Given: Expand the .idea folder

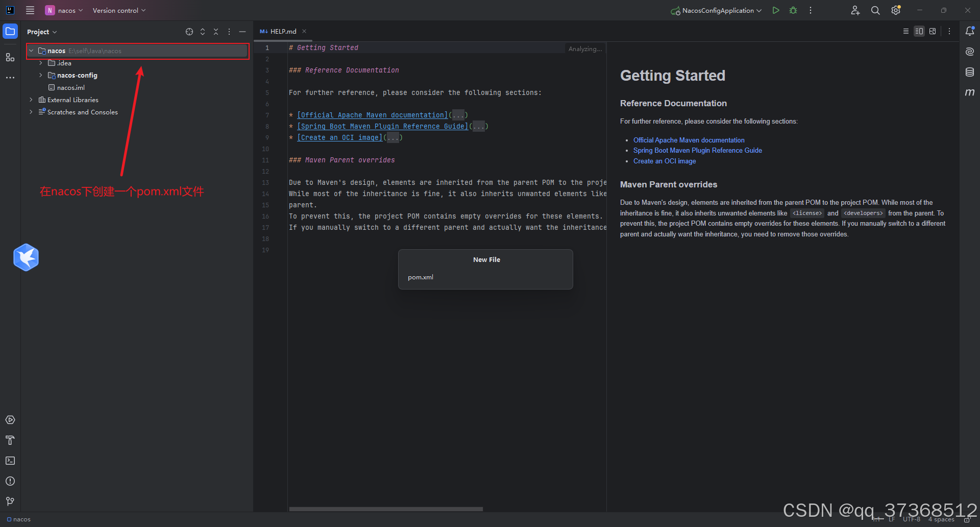Looking at the screenshot, I should 41,63.
